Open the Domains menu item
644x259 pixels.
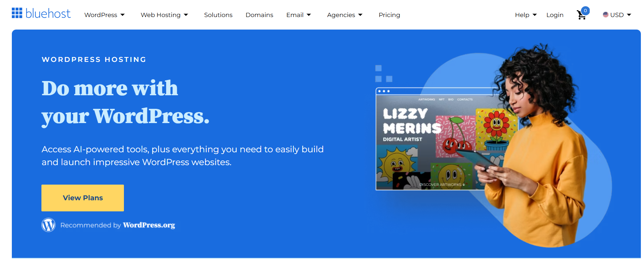[x=259, y=15]
